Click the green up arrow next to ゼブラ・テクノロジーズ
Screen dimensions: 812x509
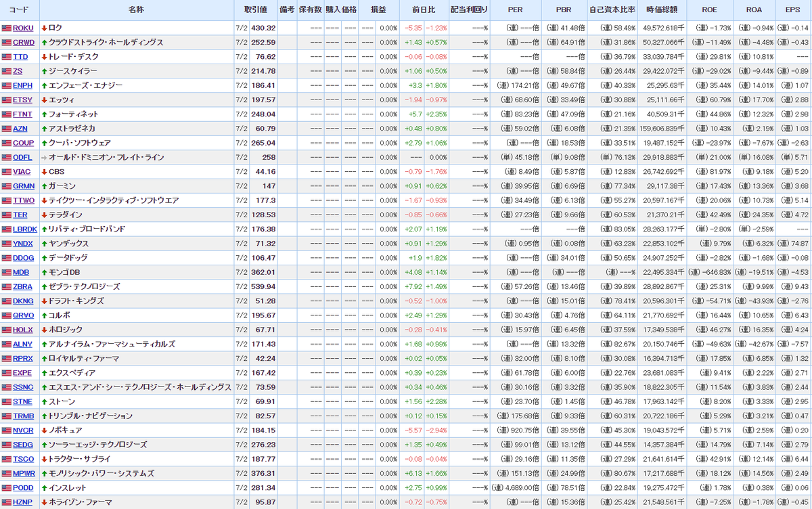tap(44, 286)
